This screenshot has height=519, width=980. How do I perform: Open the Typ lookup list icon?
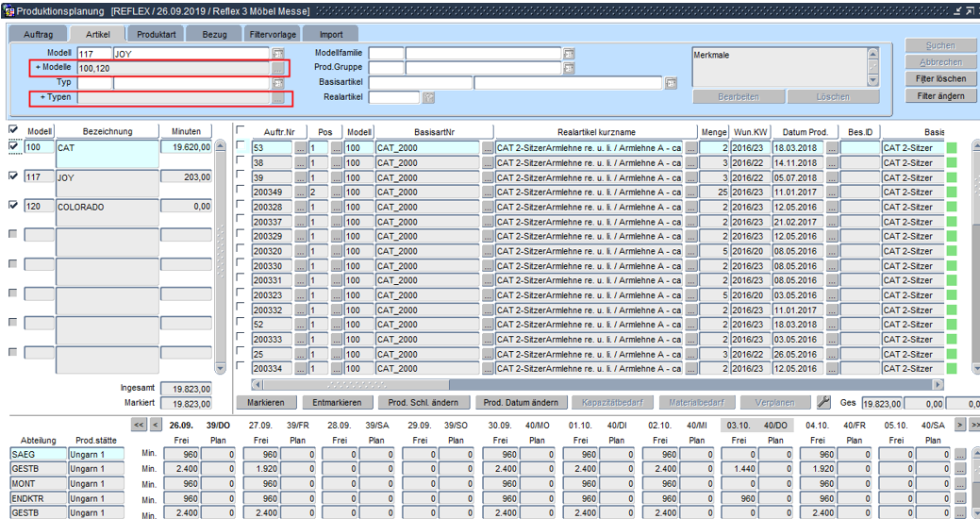tap(277, 83)
